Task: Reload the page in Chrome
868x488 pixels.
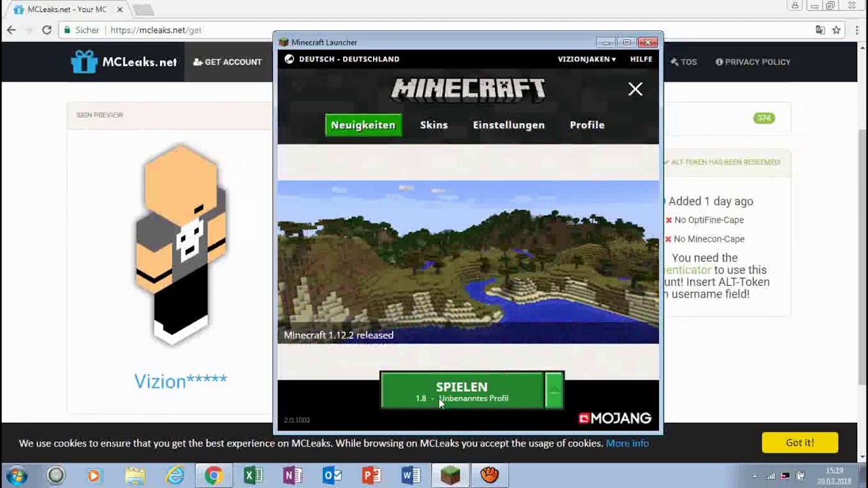Action: [x=47, y=30]
